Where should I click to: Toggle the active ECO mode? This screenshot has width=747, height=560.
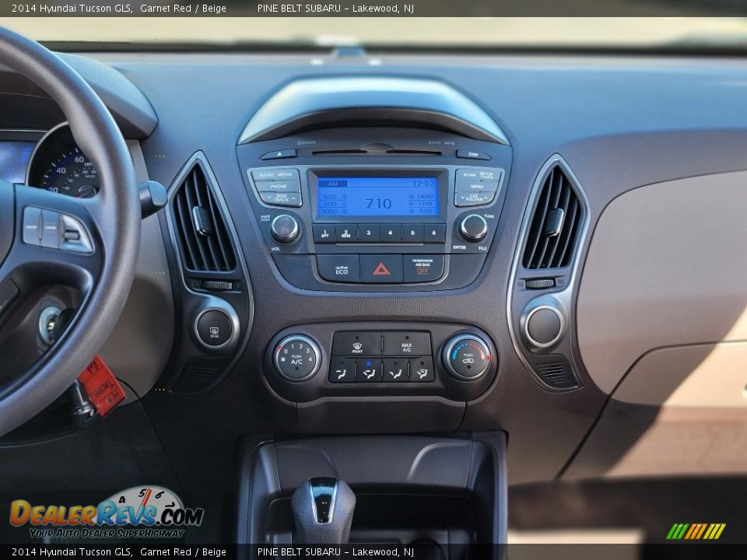[x=338, y=269]
